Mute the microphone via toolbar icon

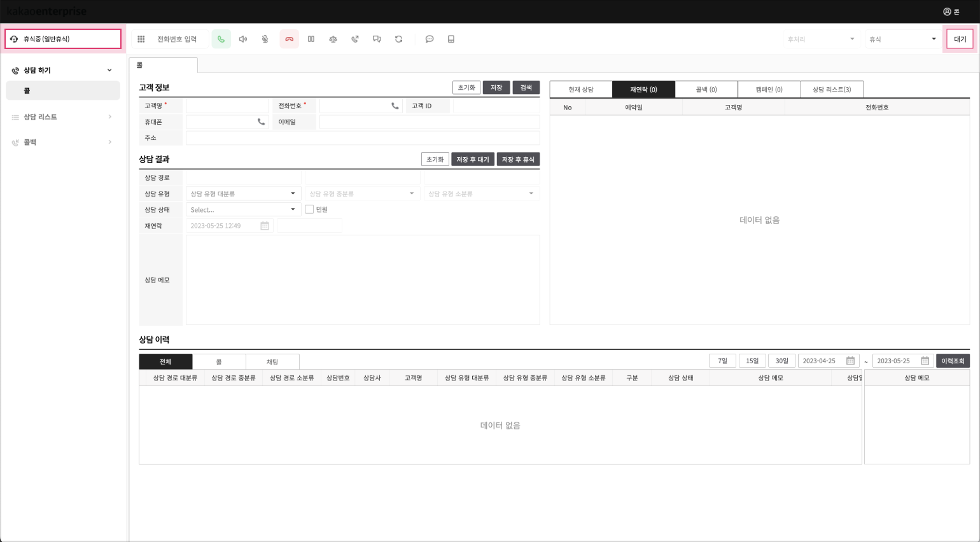265,39
